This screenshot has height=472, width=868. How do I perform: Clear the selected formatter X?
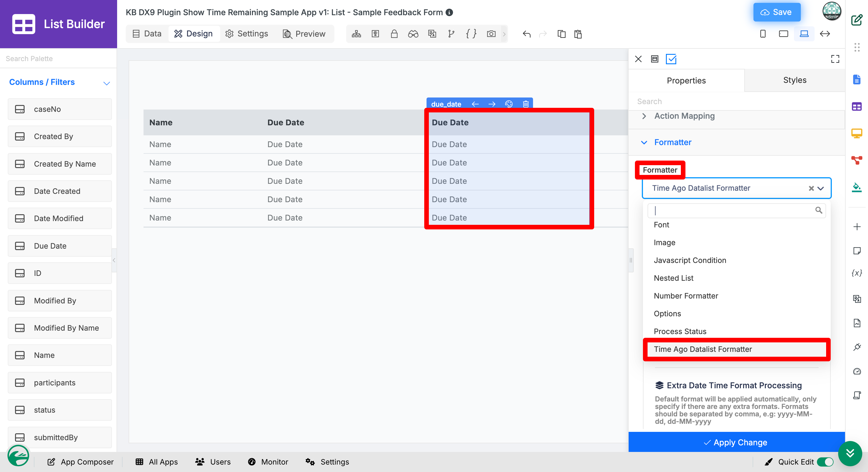811,188
